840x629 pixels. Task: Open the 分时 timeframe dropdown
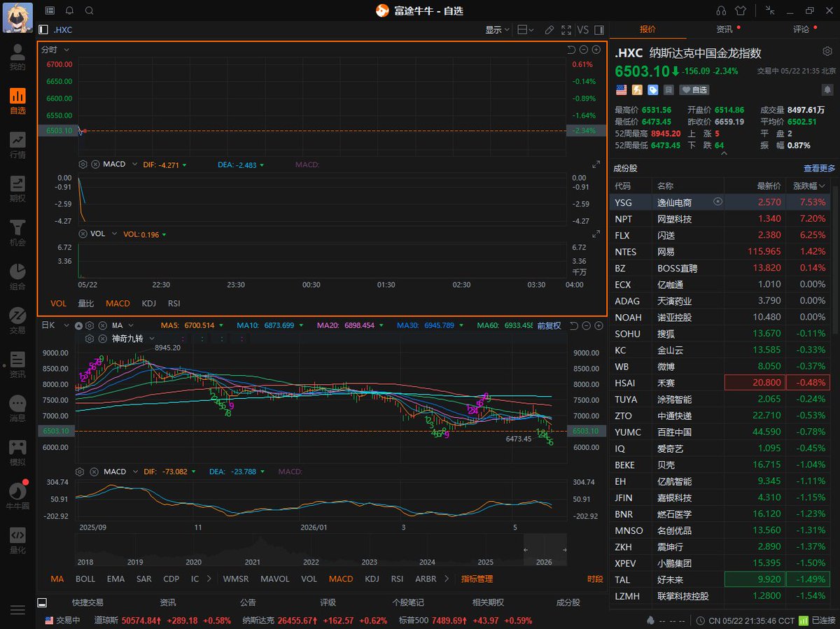coord(55,50)
